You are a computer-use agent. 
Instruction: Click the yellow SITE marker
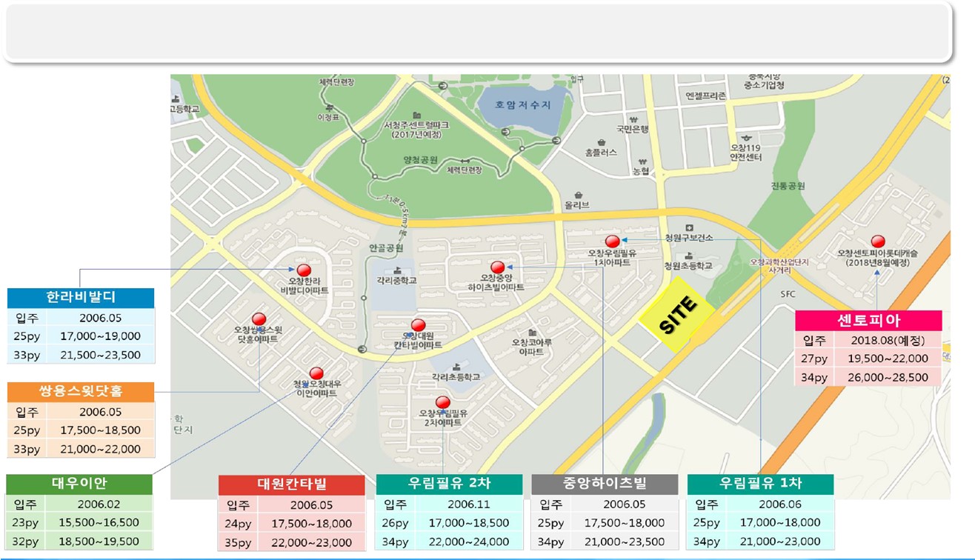click(x=676, y=314)
